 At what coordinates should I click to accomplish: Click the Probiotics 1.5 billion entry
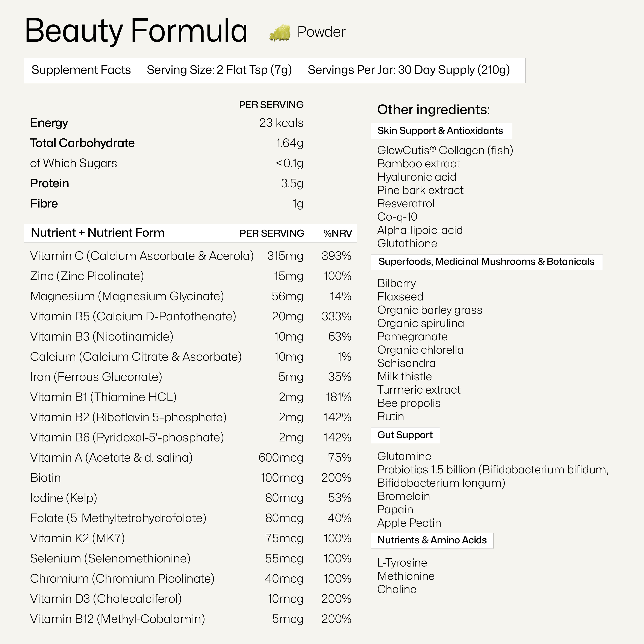[492, 470]
